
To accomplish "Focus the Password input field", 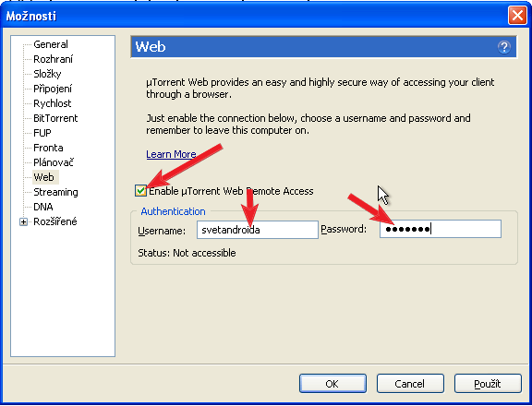I will pyautogui.click(x=441, y=229).
